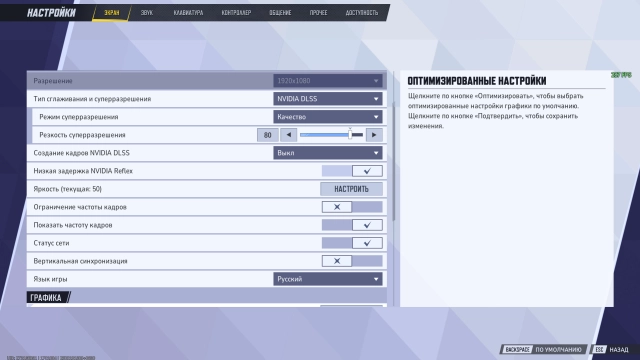
Task: Enable Вертикальная синхронизация toggle
Action: coord(352,261)
